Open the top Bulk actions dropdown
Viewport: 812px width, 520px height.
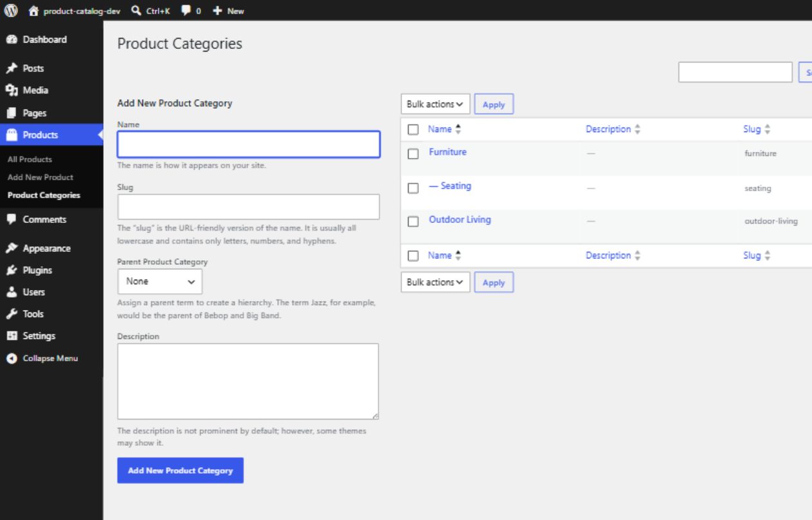(x=436, y=104)
